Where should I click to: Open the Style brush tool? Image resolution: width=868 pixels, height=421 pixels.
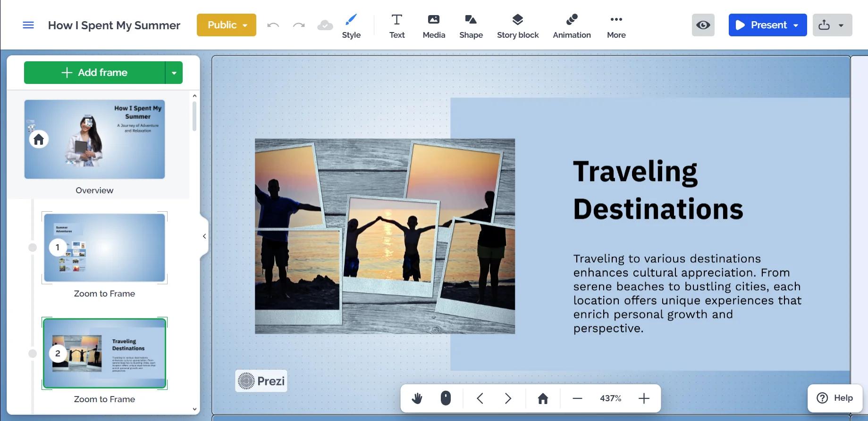tap(351, 26)
